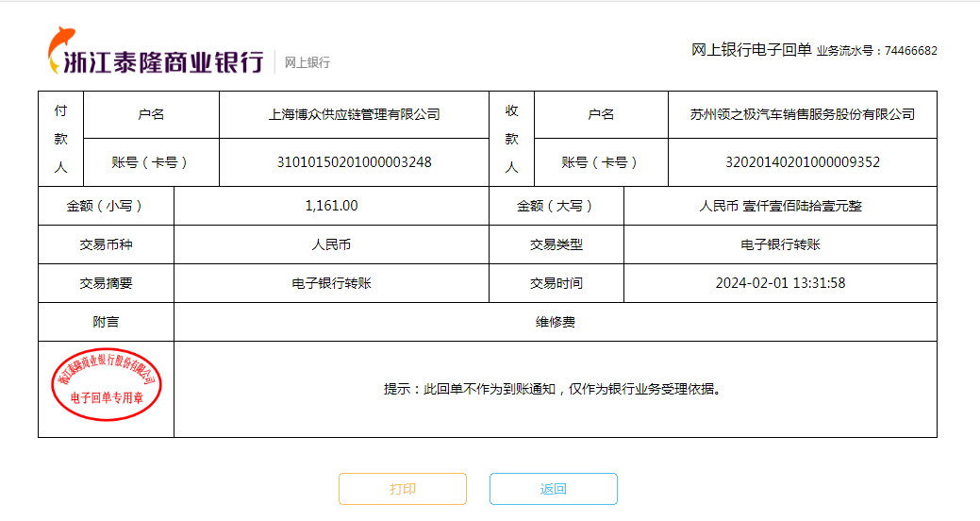Click the 维修费 remark cell

coord(555,322)
